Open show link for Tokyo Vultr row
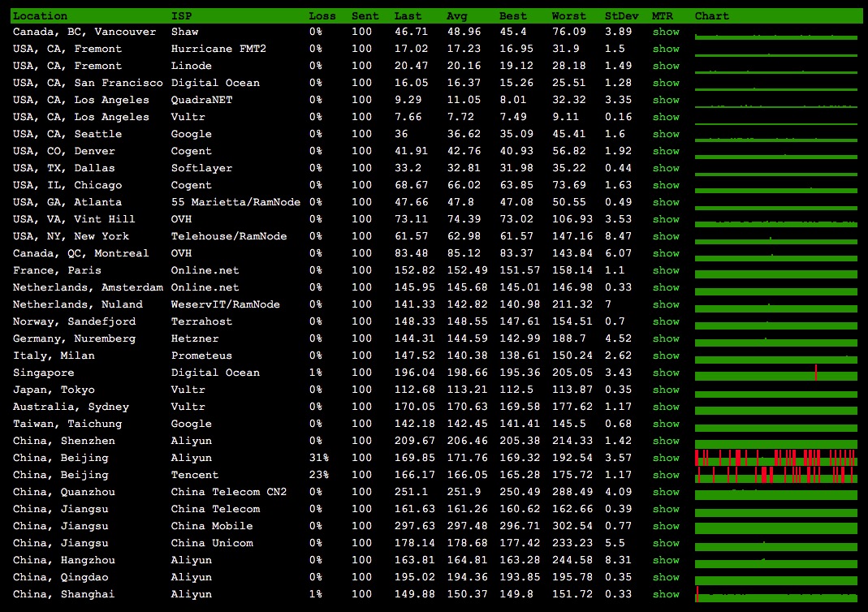The width and height of the screenshot is (868, 612). (666, 390)
